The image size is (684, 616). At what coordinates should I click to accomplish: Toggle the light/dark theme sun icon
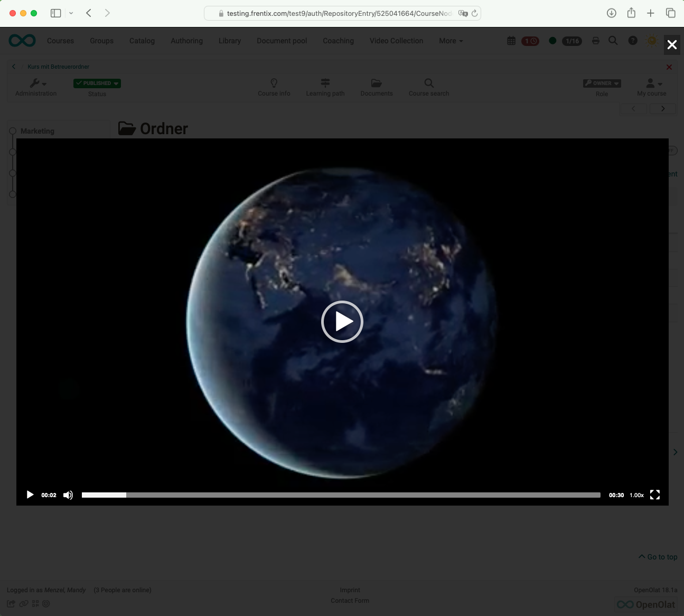(x=652, y=40)
